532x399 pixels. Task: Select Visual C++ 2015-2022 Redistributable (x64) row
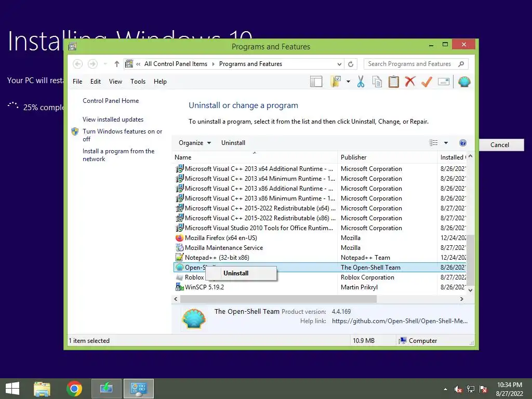pos(320,208)
